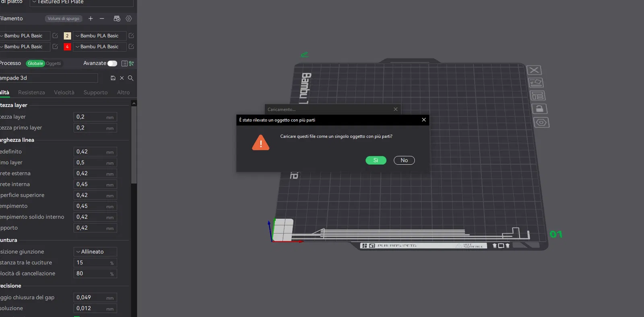This screenshot has width=644, height=317.
Task: Click the predefinito line width field
Action: (95, 152)
